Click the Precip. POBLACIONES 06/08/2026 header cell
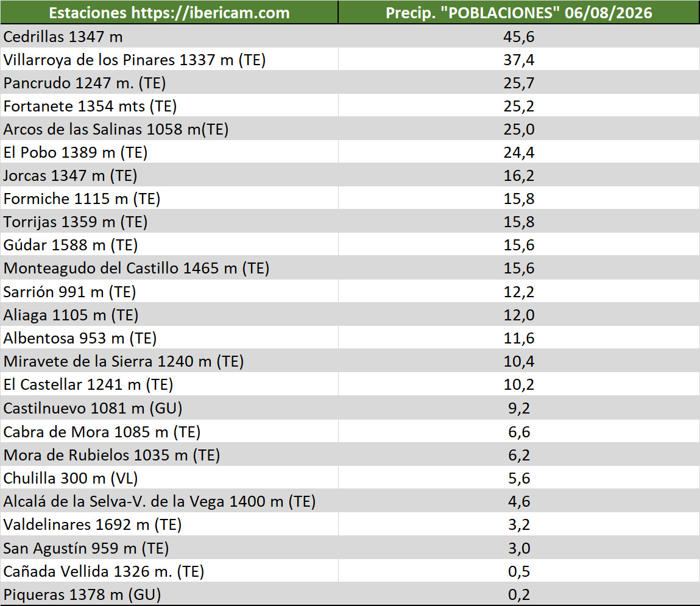The width and height of the screenshot is (700, 606). 518,13
